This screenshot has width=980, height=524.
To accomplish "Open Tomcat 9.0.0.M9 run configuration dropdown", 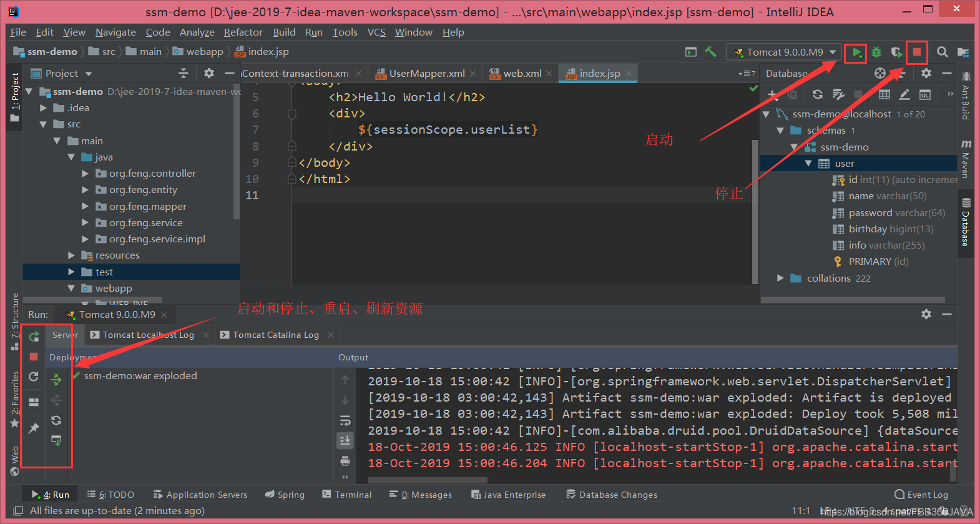I will (x=785, y=52).
